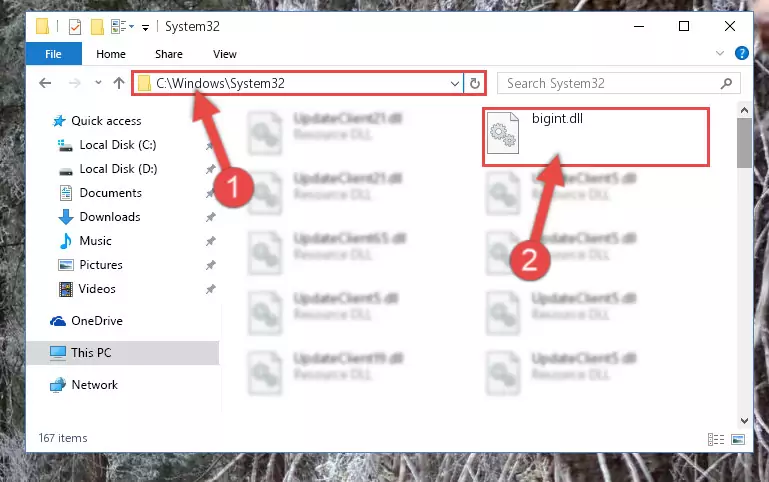769x482 pixels.
Task: Expand the address bar history dropdown
Action: tap(455, 84)
